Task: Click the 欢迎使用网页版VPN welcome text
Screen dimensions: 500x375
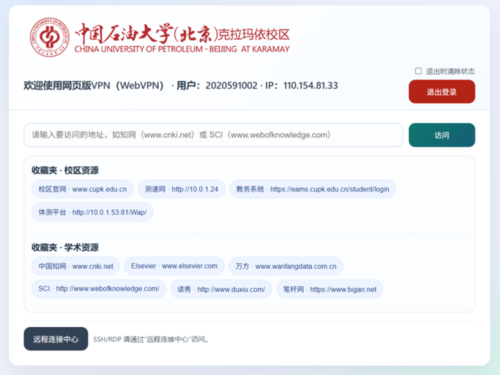Action: (x=93, y=86)
